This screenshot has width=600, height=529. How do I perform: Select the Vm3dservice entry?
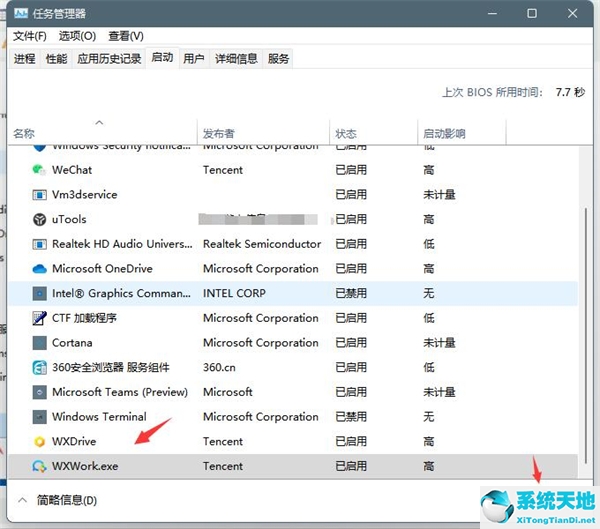coord(85,194)
